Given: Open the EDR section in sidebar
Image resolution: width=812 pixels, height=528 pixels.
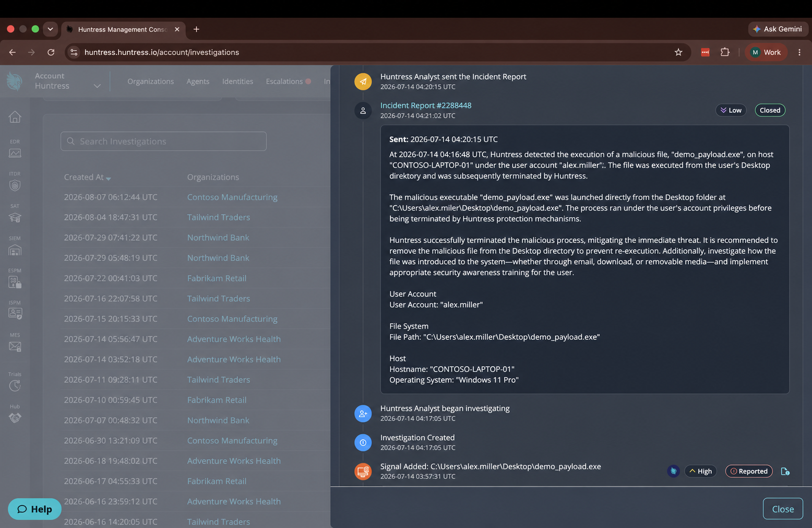Looking at the screenshot, I should [x=15, y=149].
